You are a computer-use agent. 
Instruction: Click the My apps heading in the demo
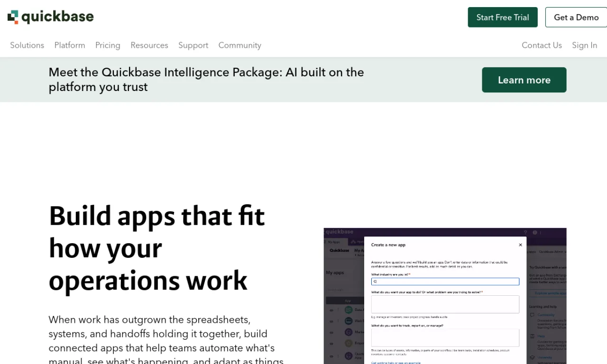(335, 273)
